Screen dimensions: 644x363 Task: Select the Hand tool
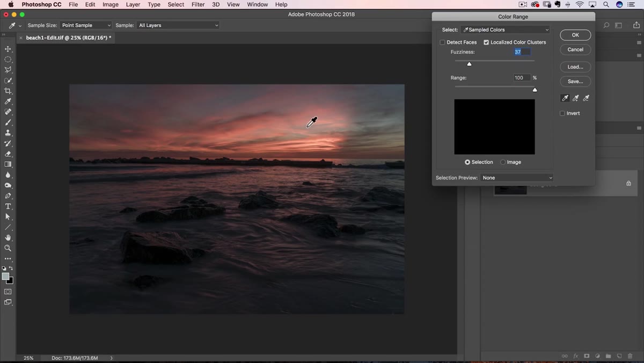coord(8,238)
